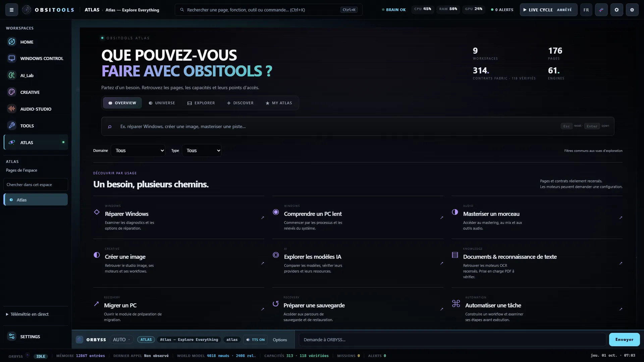Open the CREATIVE workspace
644x362 pixels.
[x=36, y=92]
